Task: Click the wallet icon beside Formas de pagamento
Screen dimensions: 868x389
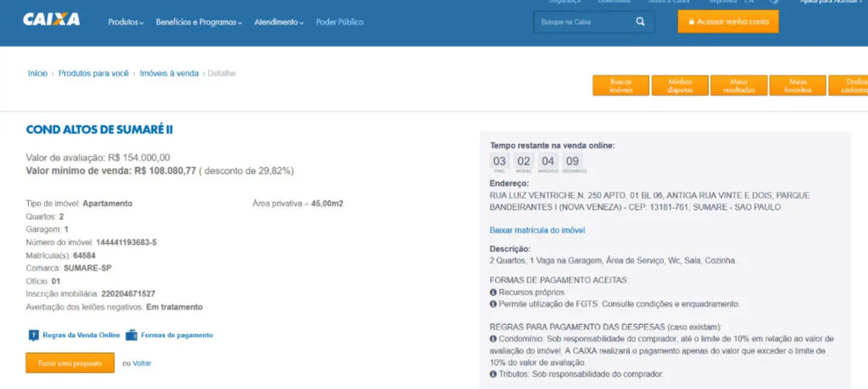Action: pyautogui.click(x=132, y=335)
